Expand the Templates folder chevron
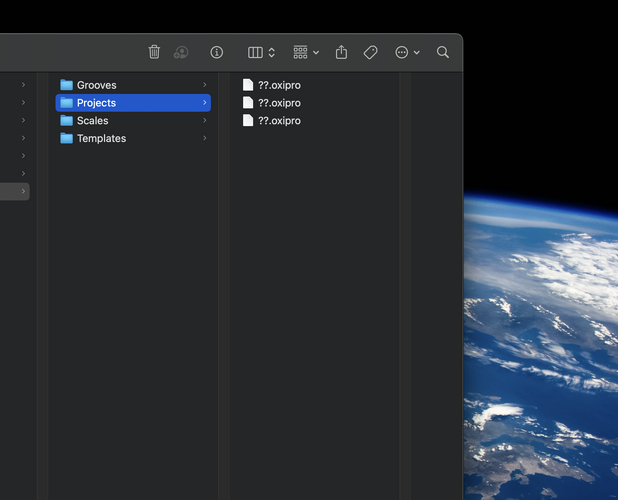 click(x=205, y=139)
